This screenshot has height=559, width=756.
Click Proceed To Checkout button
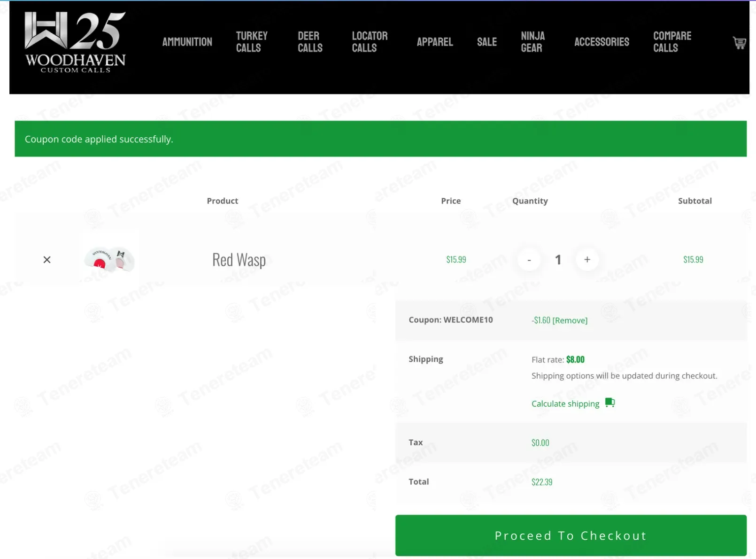[x=571, y=536]
